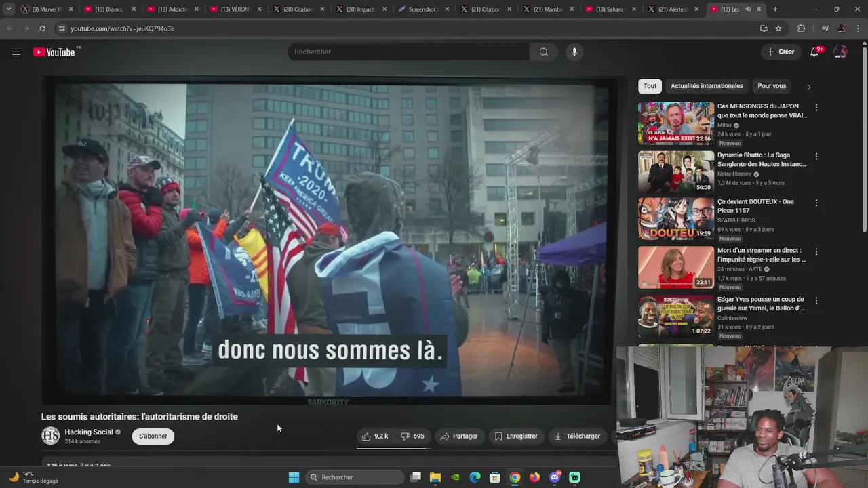868x488 pixels.
Task: Open the YouTube hamburger guide menu
Action: coord(16,52)
